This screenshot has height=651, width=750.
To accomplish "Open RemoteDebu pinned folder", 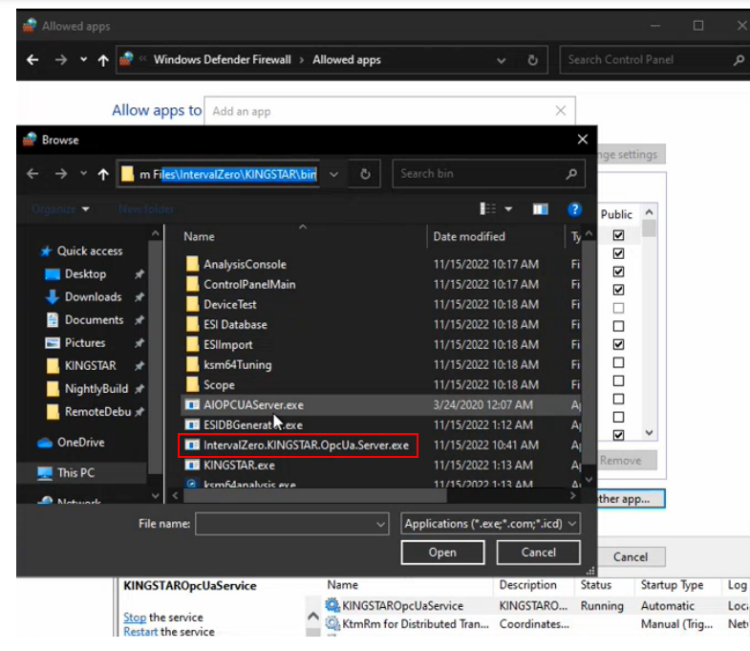I will point(98,411).
